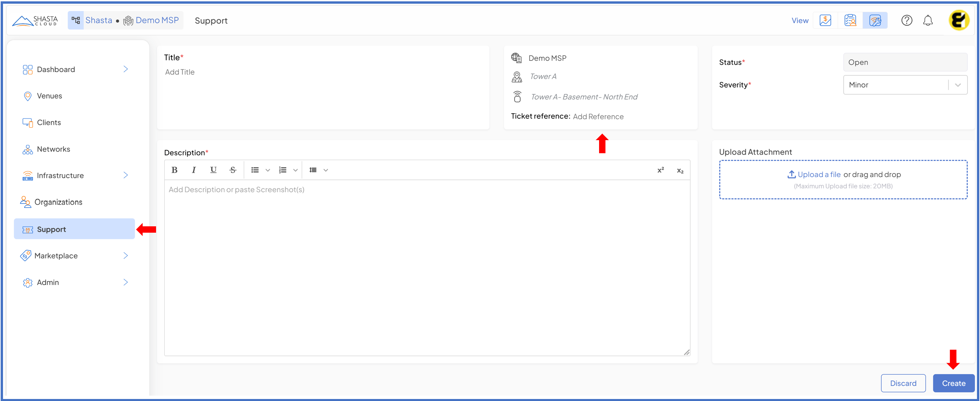980x401 pixels.
Task: Toggle italic text formatting
Action: point(194,170)
